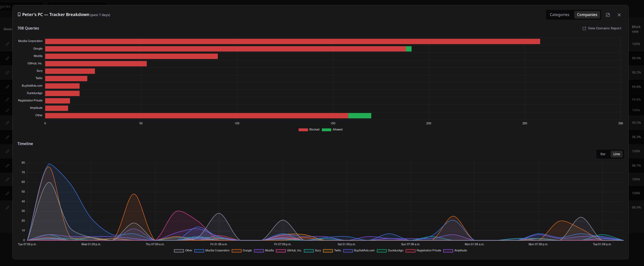Click the 98.2% block rate value
This screenshot has width=644, height=266.
636,72
